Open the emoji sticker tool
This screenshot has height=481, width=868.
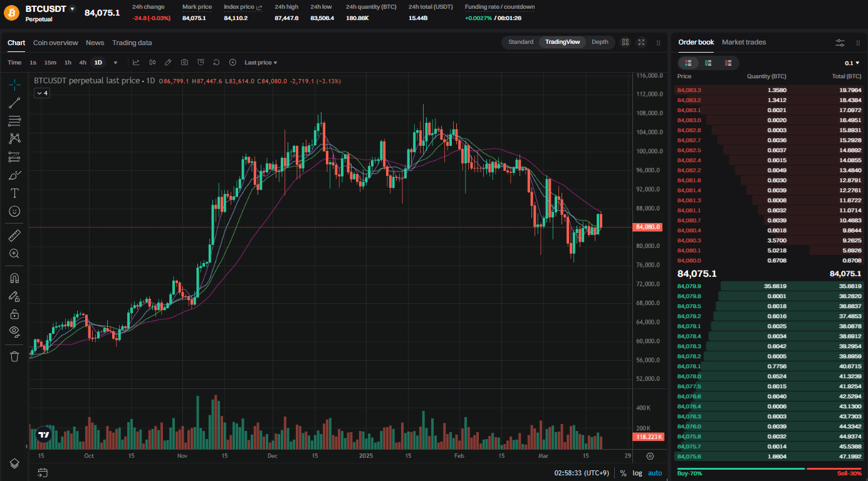tap(14, 211)
